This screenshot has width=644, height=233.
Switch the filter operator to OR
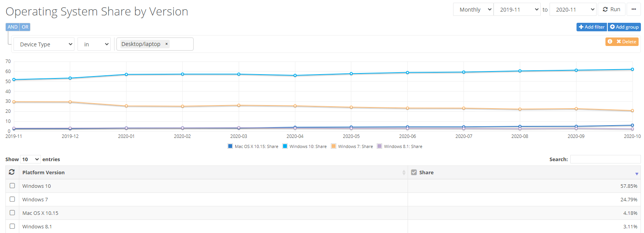[25, 27]
